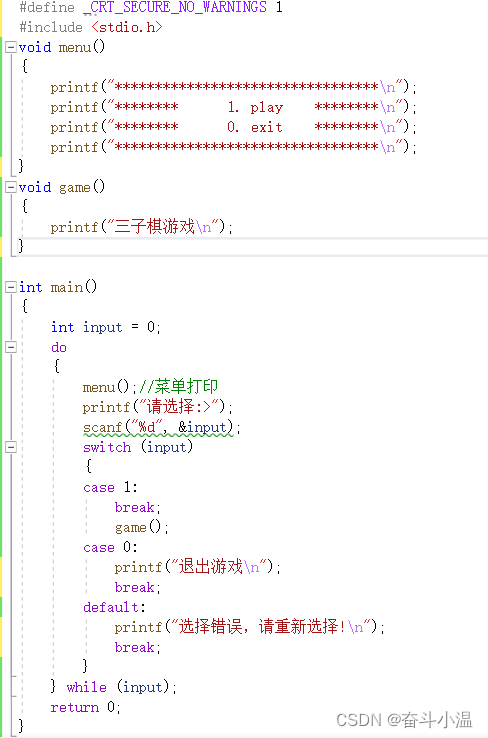Click the break under case 1
The image size is (488, 738).
138,507
